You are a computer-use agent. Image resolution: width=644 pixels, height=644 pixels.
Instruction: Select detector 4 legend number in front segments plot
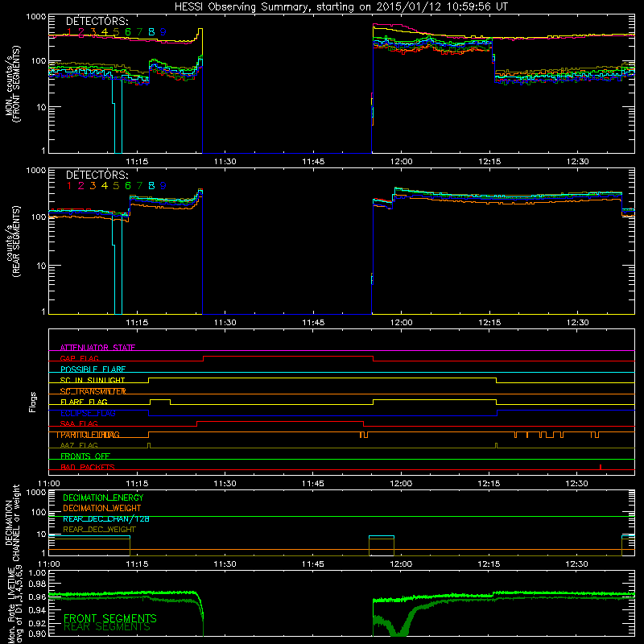[105, 31]
